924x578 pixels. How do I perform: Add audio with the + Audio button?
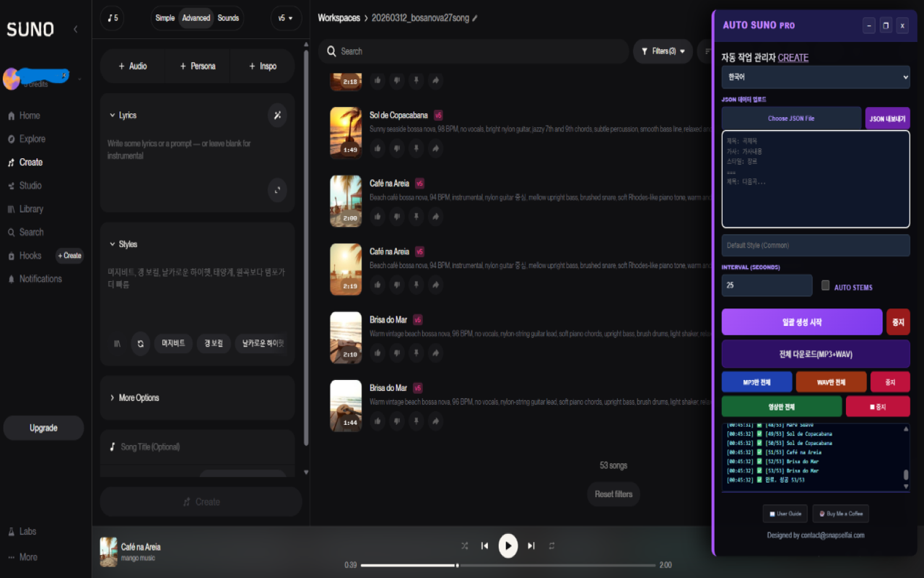tap(133, 66)
